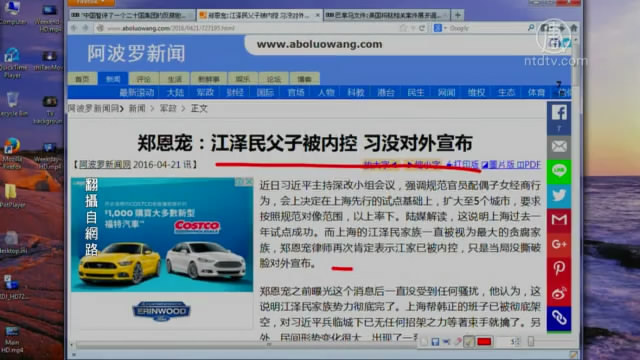Click the 阿波罗新闻 site logo

(x=136, y=53)
